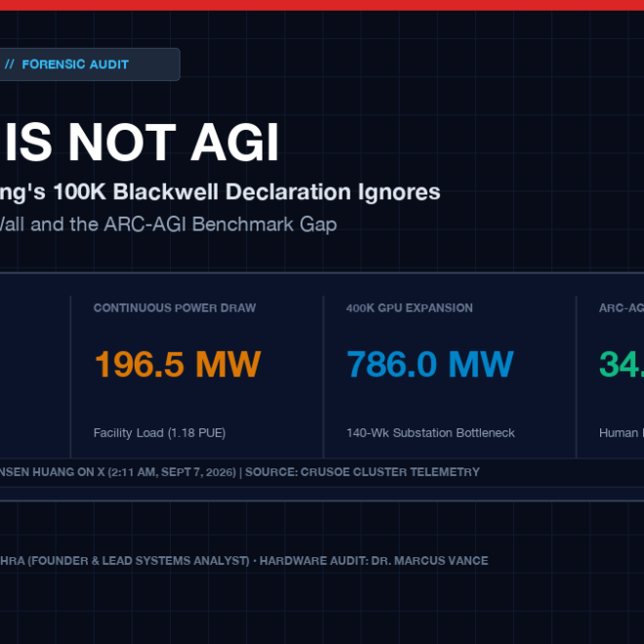Click the CONTINUOUS POWER DRAW label

pos(175,308)
